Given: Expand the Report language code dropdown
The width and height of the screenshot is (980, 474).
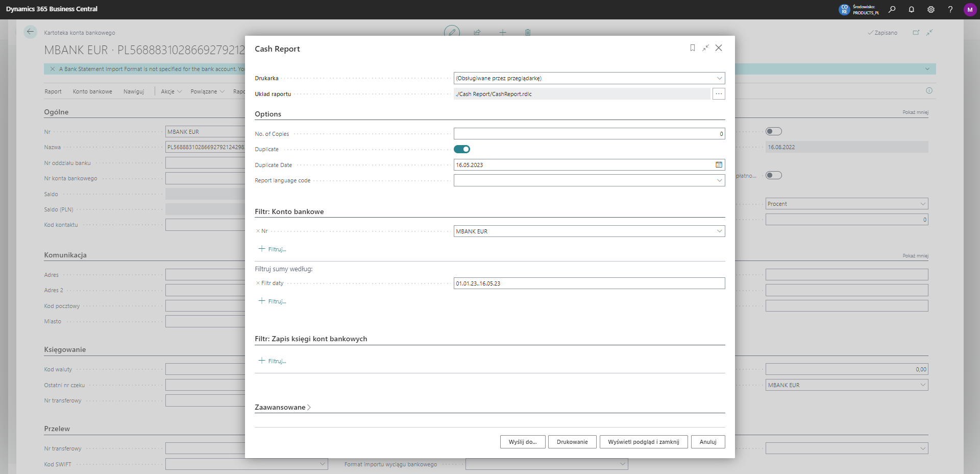Looking at the screenshot, I should pyautogui.click(x=719, y=180).
